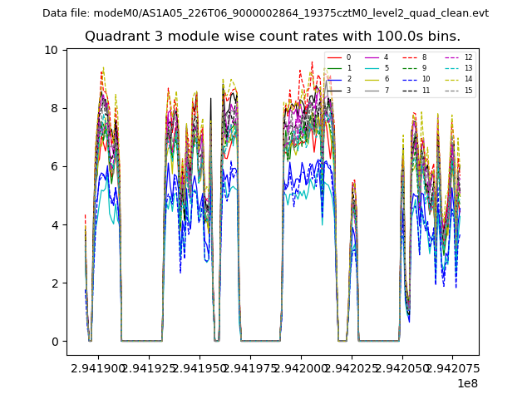The image size is (532, 399).
Task: Click the data file path text at top
Action: coord(265,13)
